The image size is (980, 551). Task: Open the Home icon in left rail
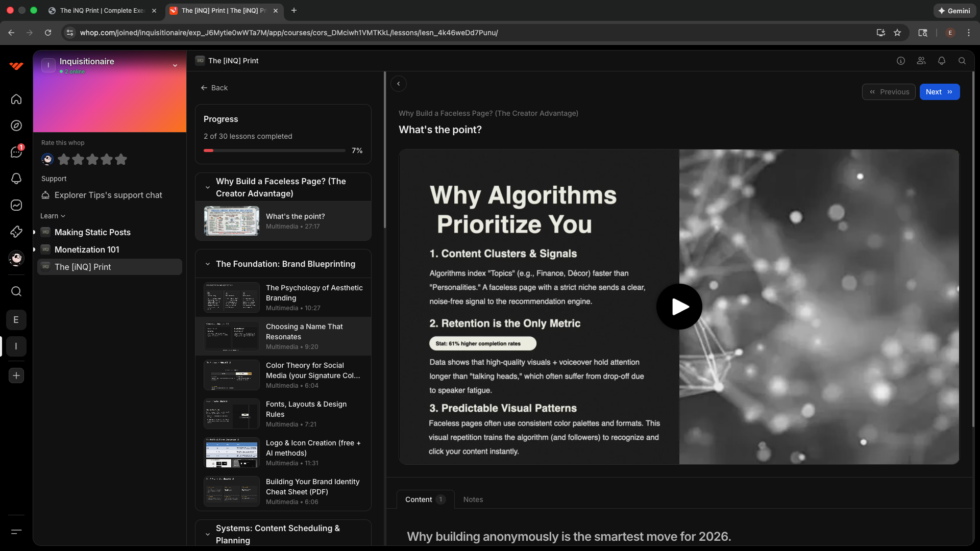point(16,99)
